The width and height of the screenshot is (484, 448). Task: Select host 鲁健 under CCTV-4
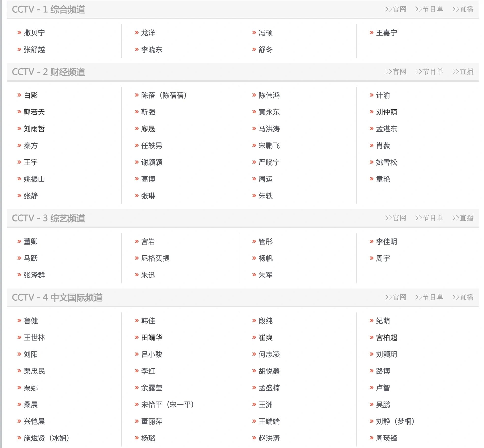(31, 321)
